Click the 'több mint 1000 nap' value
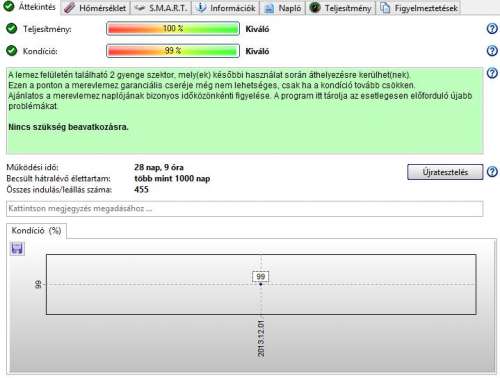The width and height of the screenshot is (500, 378). pos(172,179)
